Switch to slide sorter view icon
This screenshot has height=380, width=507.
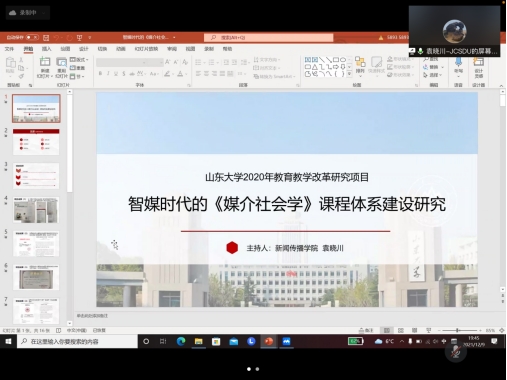[401, 330]
